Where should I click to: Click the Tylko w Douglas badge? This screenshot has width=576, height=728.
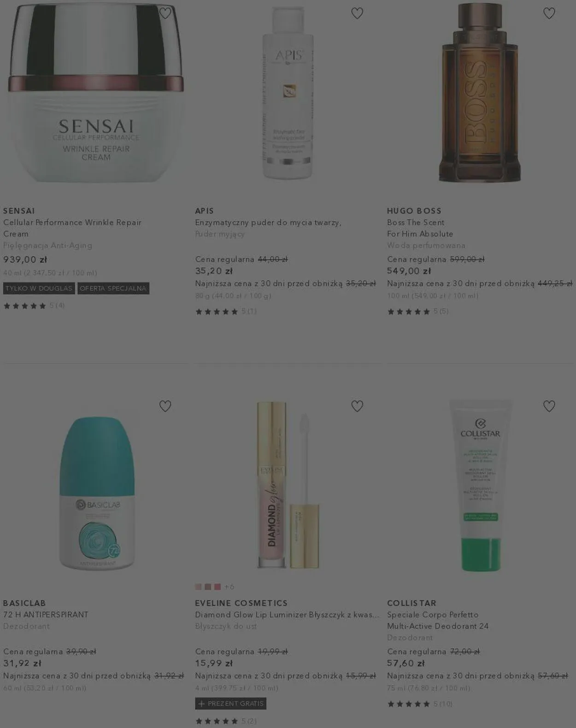point(39,288)
